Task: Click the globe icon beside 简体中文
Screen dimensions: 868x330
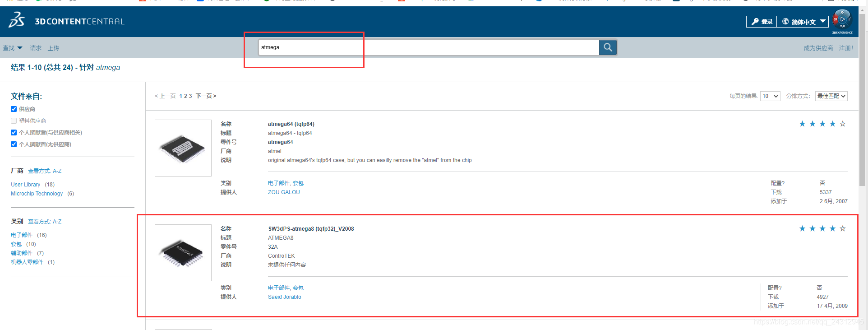Action: pos(785,22)
